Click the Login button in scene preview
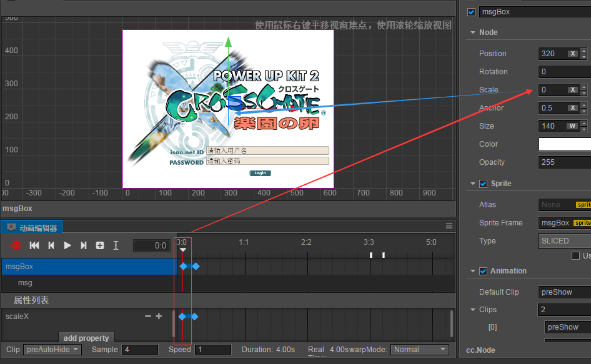 tap(260, 173)
